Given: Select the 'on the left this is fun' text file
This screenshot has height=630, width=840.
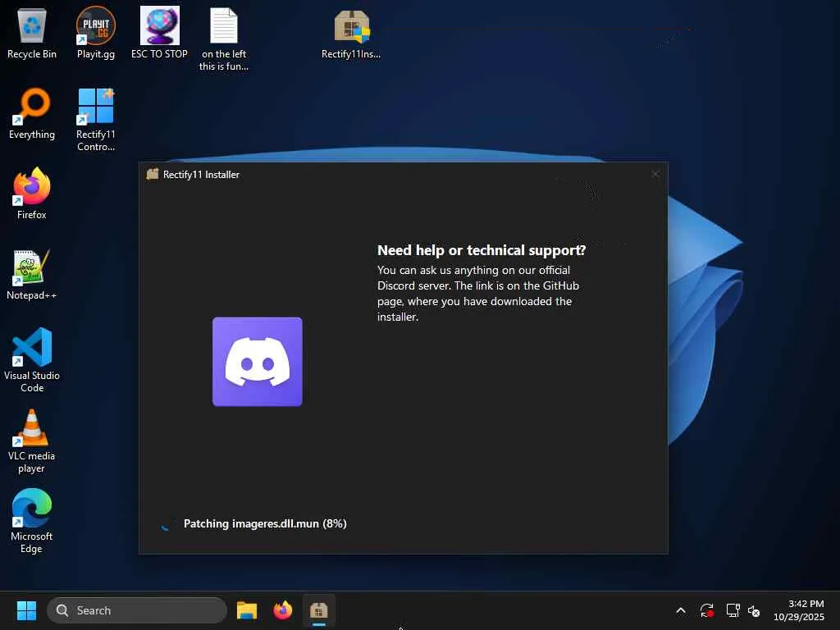Looking at the screenshot, I should (x=223, y=39).
